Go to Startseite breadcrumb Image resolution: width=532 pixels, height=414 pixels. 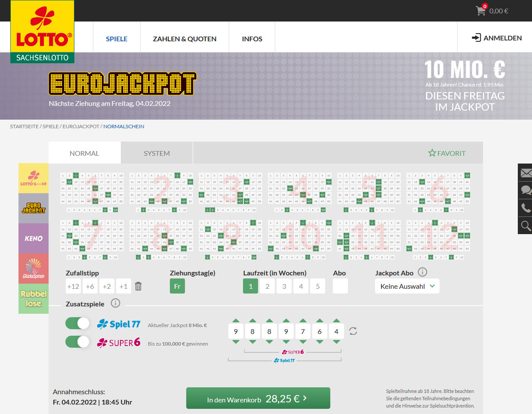pos(25,127)
